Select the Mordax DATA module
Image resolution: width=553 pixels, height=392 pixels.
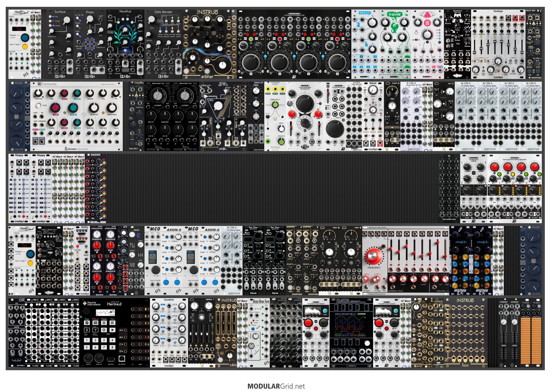pyautogui.click(x=351, y=333)
